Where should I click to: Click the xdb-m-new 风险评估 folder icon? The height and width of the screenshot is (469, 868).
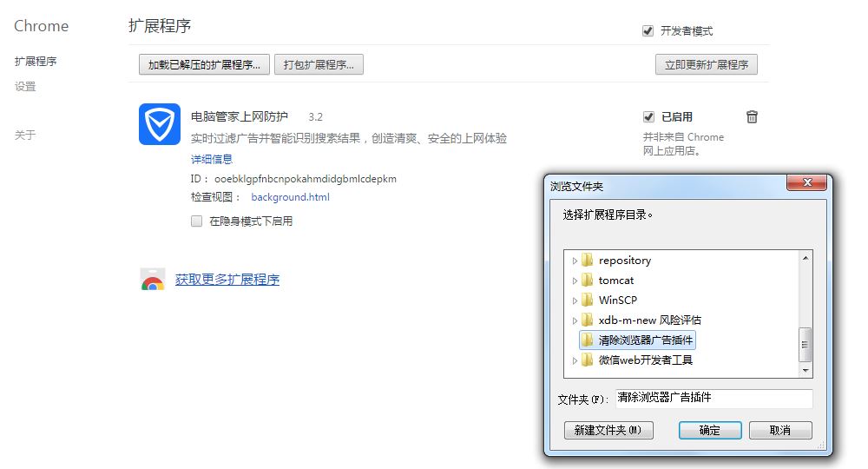[588, 320]
